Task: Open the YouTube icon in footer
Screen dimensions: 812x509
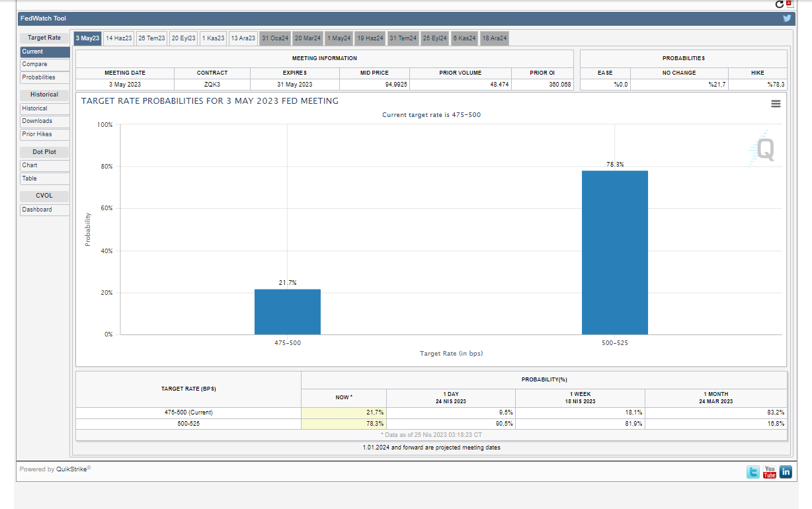Action: (x=769, y=472)
